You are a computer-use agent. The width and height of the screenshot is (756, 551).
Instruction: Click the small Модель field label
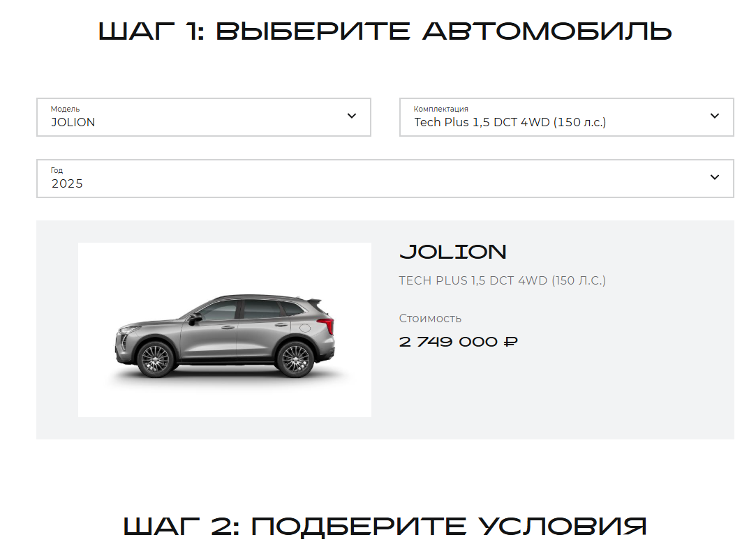point(65,109)
